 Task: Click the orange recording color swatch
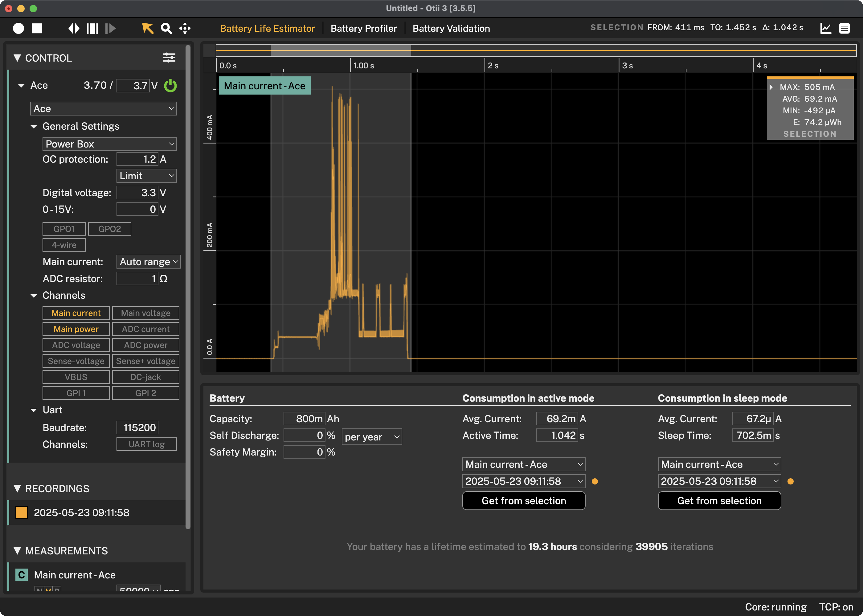(x=21, y=513)
